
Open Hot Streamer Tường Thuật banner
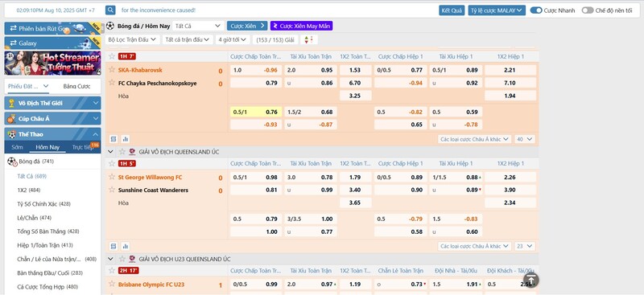[x=52, y=63]
